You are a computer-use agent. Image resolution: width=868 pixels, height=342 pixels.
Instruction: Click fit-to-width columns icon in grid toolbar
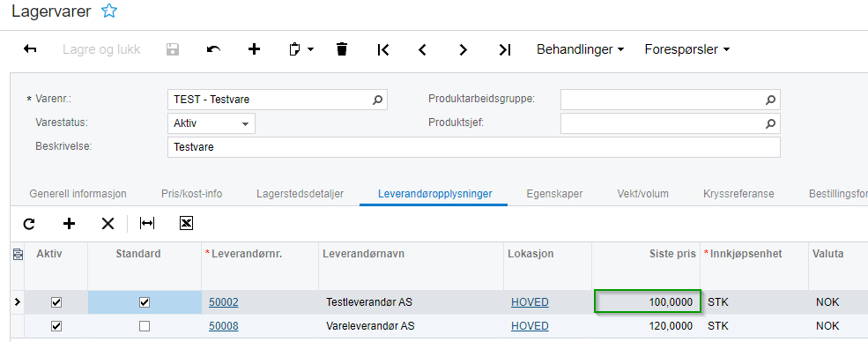pyautogui.click(x=146, y=223)
